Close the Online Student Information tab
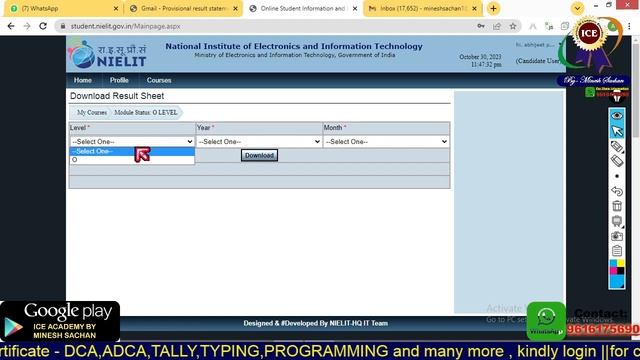The image size is (640, 360). pos(355,8)
